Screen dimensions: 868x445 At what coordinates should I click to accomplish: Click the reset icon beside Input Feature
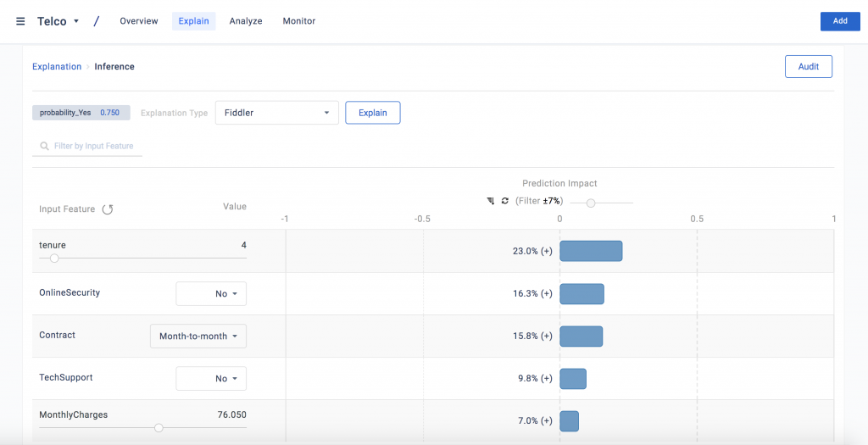coord(108,209)
